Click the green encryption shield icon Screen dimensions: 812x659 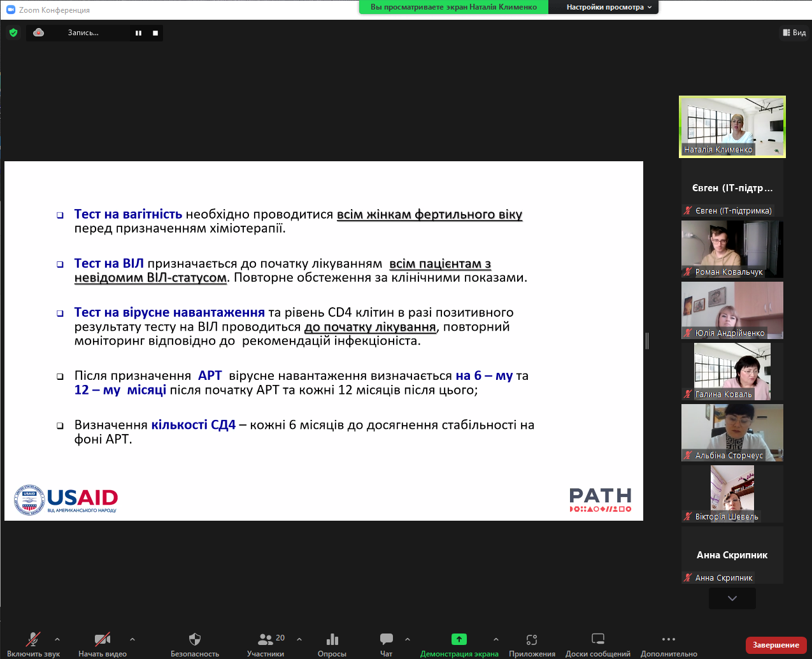[13, 33]
